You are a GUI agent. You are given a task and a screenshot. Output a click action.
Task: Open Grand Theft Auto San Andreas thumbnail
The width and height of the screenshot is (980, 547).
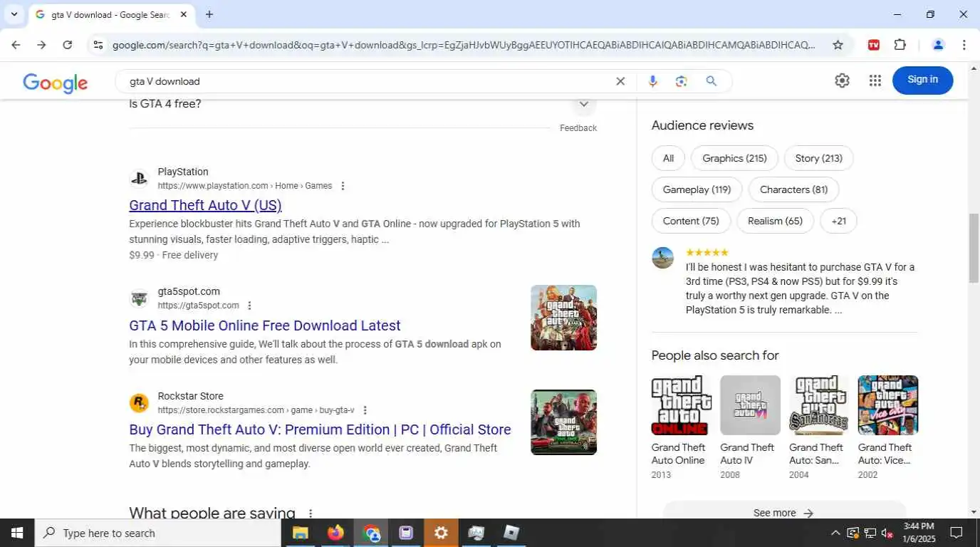(819, 405)
